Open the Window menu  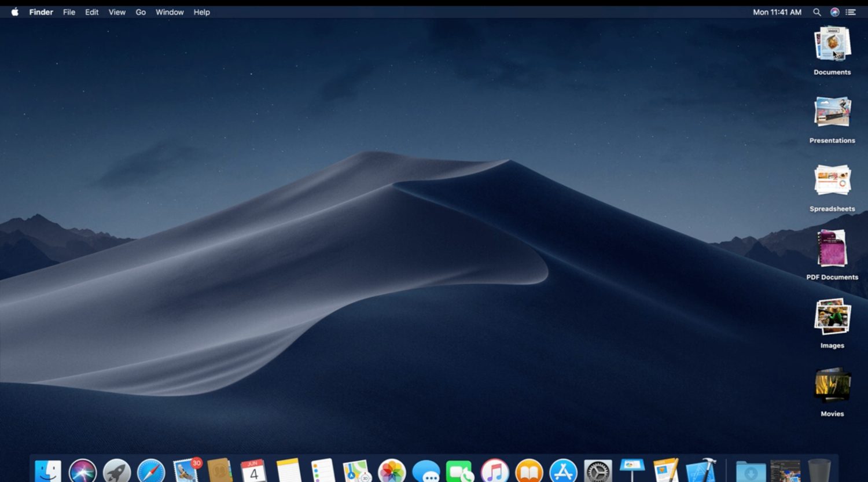170,12
